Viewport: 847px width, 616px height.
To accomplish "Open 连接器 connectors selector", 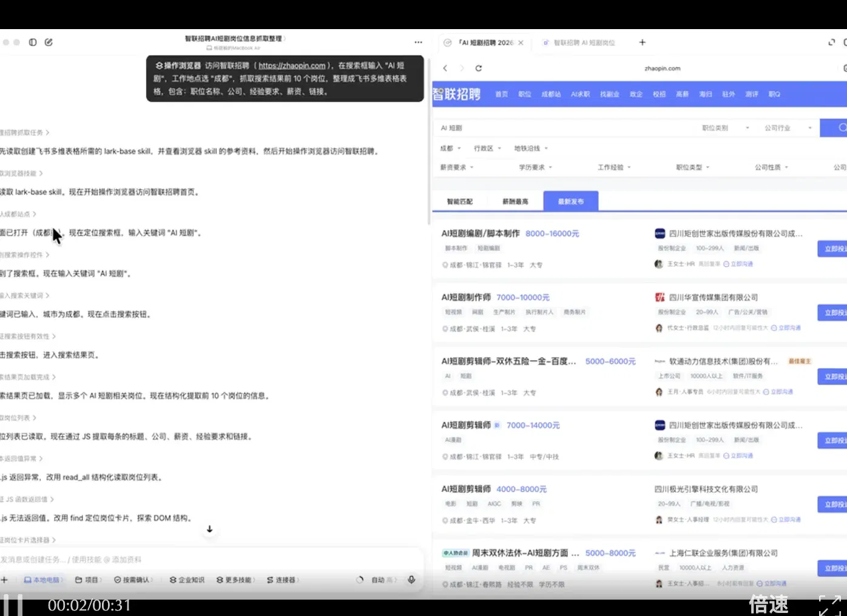I will pyautogui.click(x=283, y=580).
